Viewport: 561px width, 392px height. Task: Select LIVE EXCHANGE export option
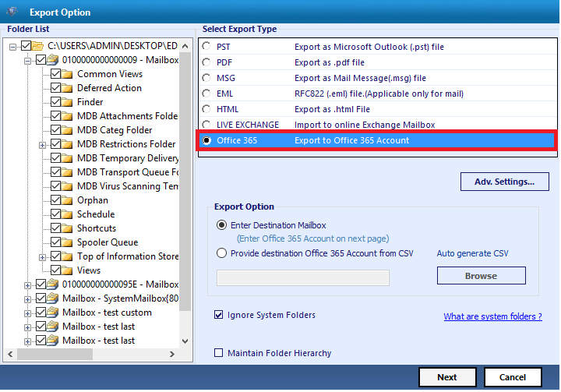click(x=206, y=125)
